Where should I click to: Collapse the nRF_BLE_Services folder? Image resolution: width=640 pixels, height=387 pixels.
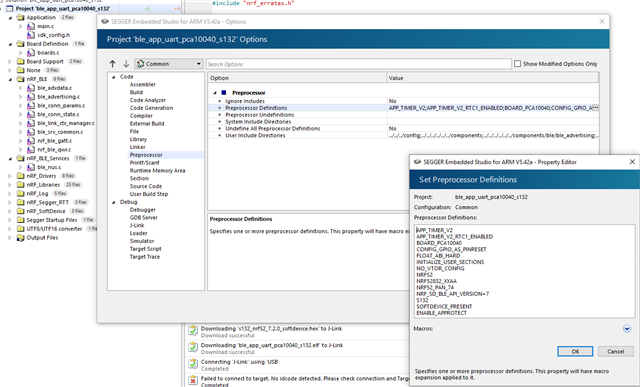pyautogui.click(x=11, y=158)
